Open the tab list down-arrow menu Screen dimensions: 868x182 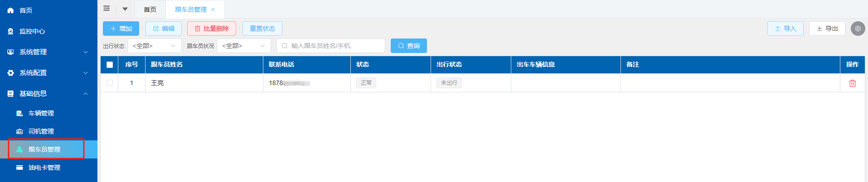[125, 9]
